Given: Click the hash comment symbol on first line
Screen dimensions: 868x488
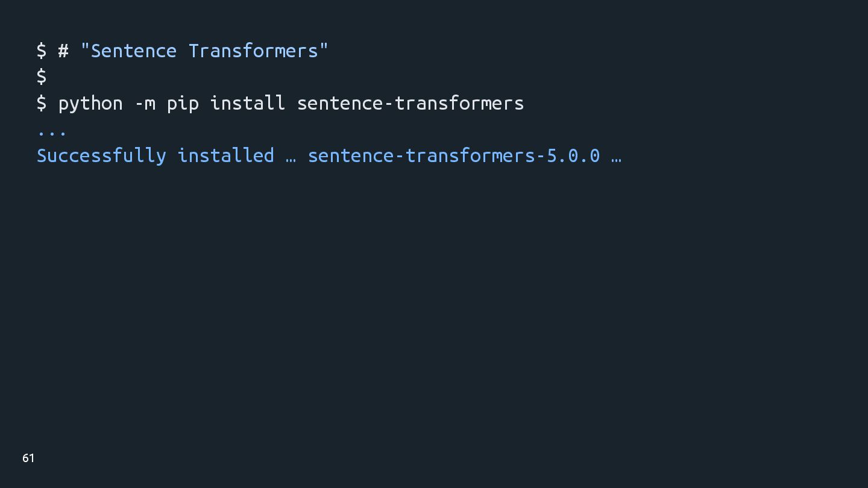Looking at the screenshot, I should click(63, 51).
